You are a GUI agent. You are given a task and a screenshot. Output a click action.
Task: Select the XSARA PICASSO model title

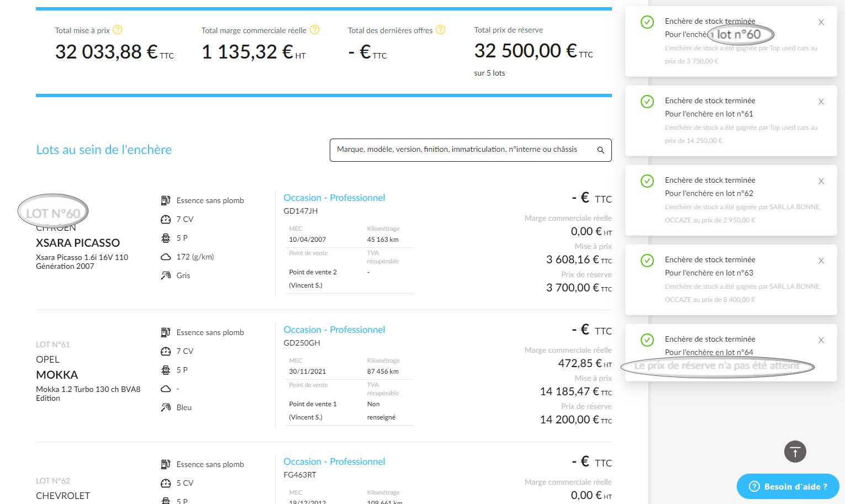point(78,243)
